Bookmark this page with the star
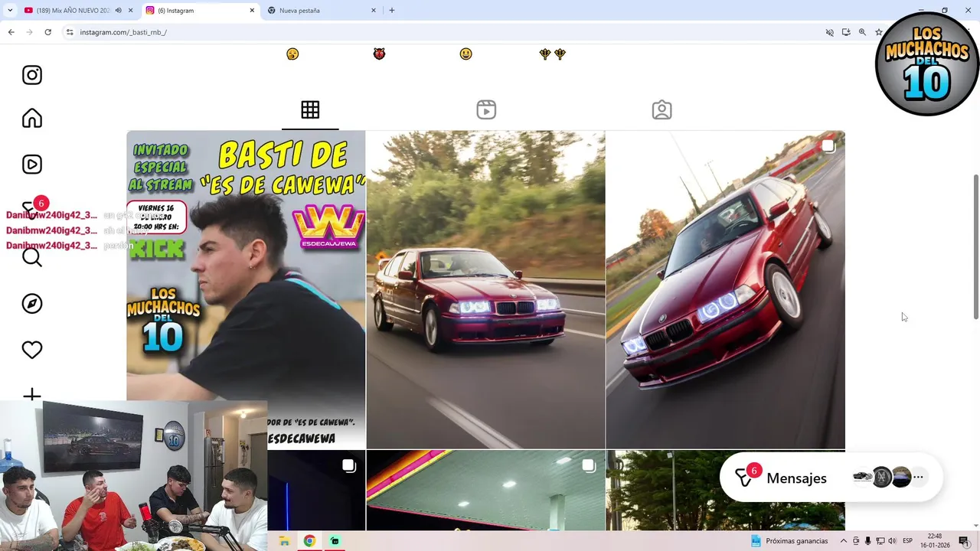The width and height of the screenshot is (980, 551). tap(878, 32)
